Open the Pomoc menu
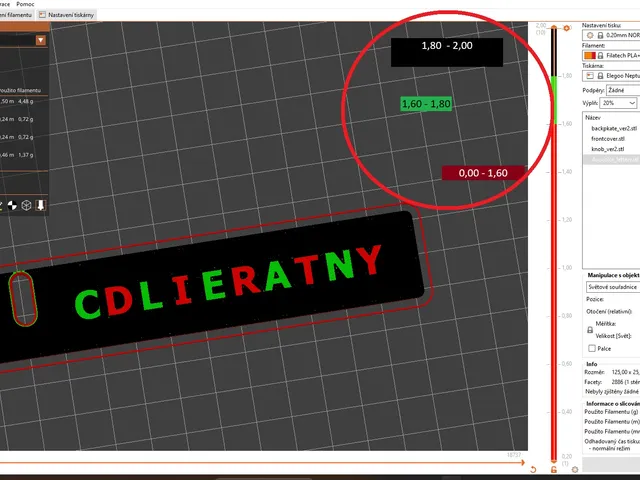This screenshot has width=640, height=480. point(25,4)
